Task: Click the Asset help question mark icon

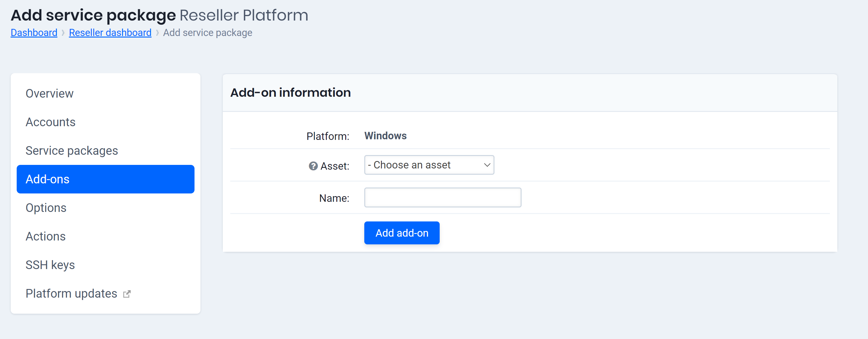Action: (x=313, y=166)
